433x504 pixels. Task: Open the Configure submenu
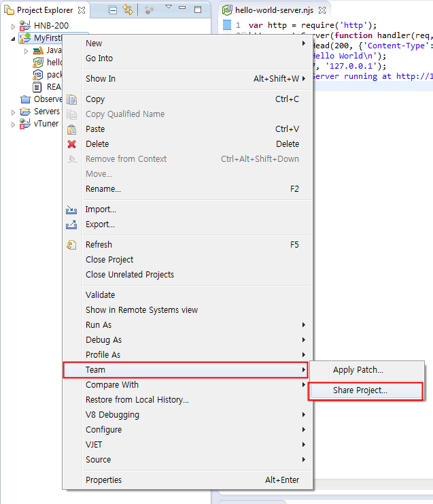(188, 430)
